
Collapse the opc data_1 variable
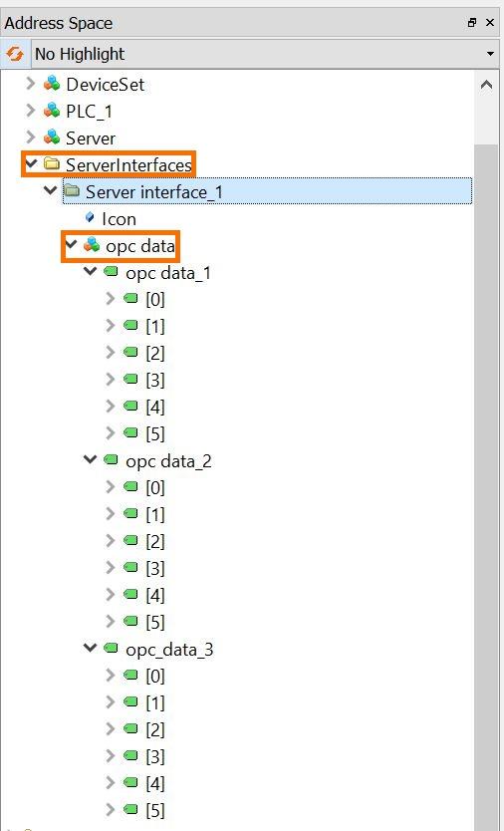coord(91,271)
